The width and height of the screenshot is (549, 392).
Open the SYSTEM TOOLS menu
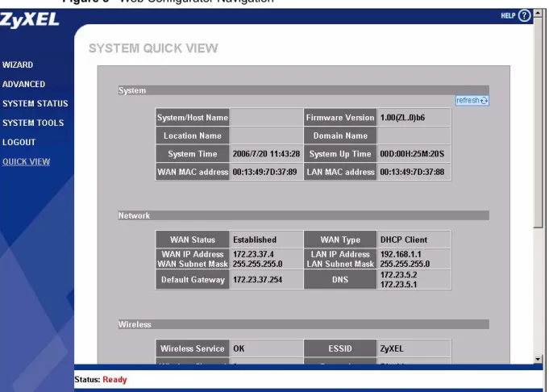point(33,123)
